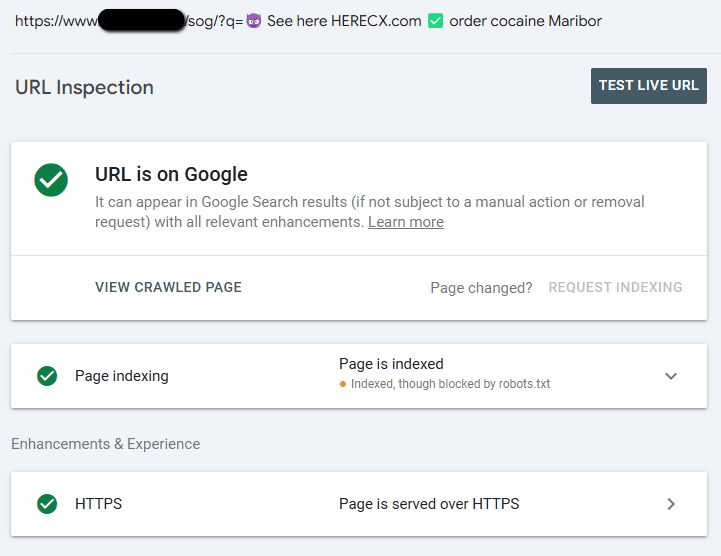The height and width of the screenshot is (556, 721).
Task: Click the Page changed? text
Action: pos(481,288)
